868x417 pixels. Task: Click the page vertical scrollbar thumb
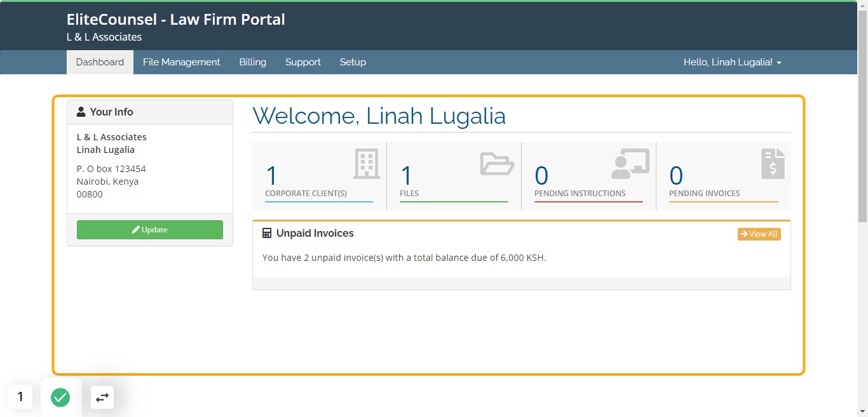[862, 116]
